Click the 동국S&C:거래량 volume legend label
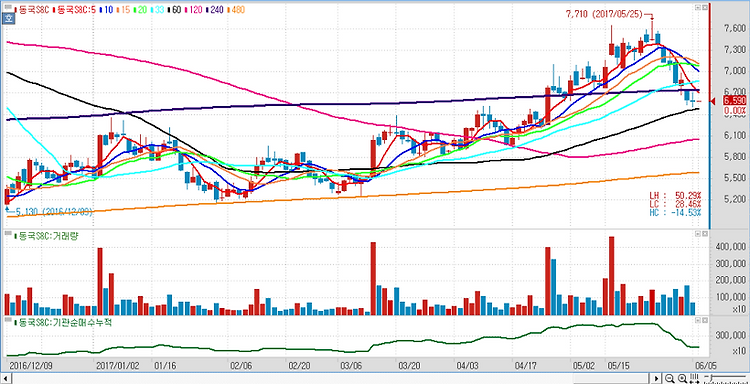 point(46,236)
